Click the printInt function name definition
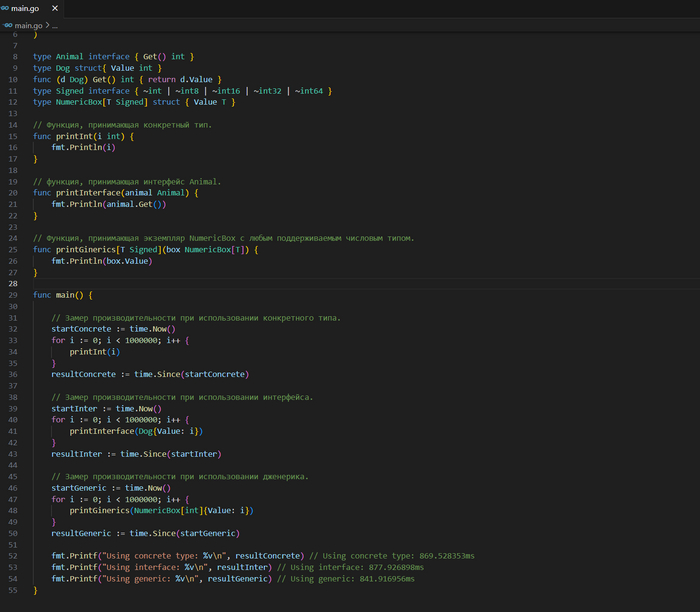 [74, 136]
